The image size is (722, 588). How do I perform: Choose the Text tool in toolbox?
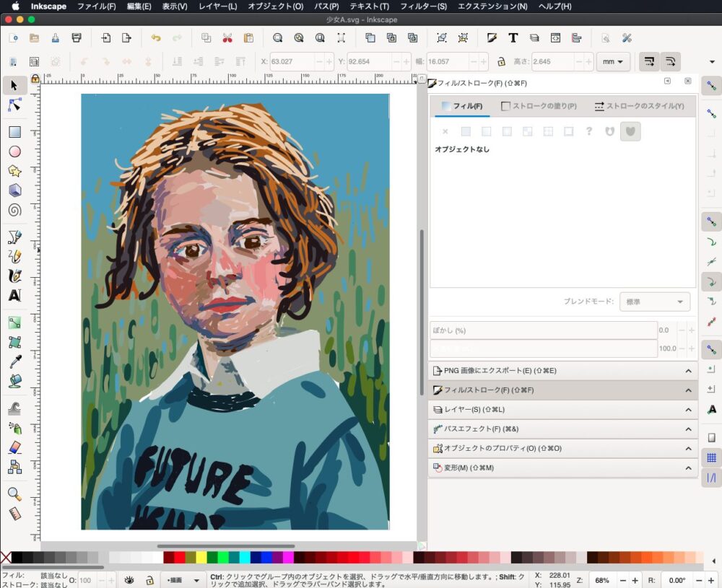point(14,296)
